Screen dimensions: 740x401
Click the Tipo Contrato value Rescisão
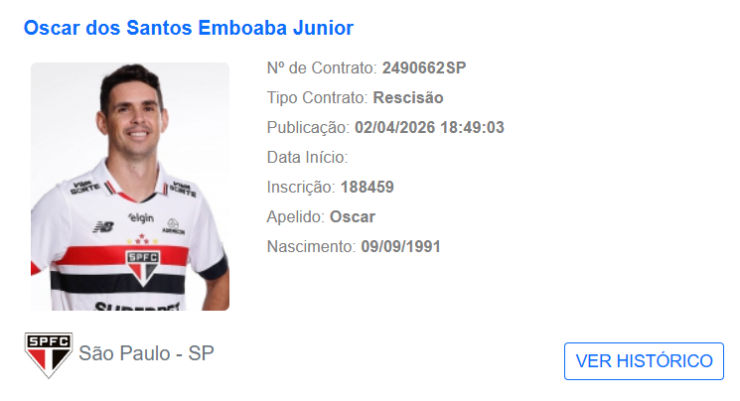point(408,98)
